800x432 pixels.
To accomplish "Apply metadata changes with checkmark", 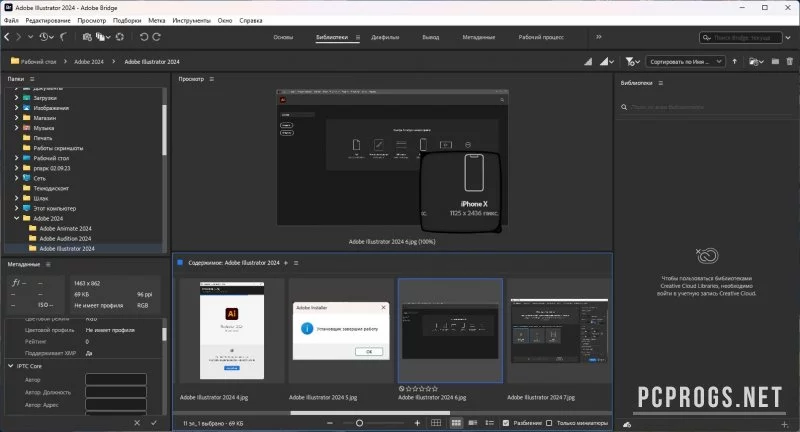I will pyautogui.click(x=154, y=423).
